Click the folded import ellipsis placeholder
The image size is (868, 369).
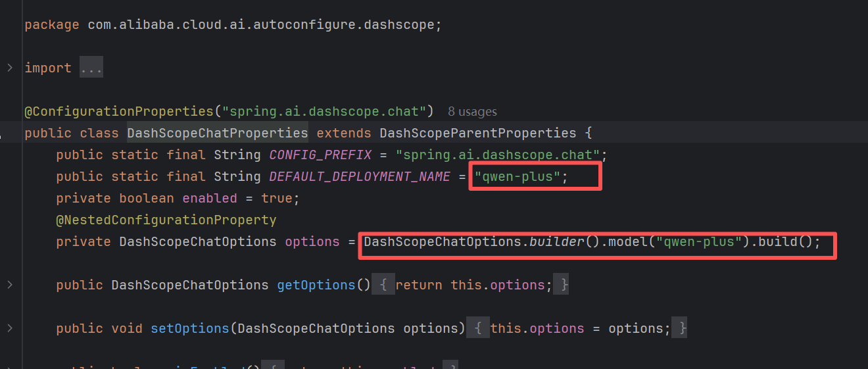point(91,68)
